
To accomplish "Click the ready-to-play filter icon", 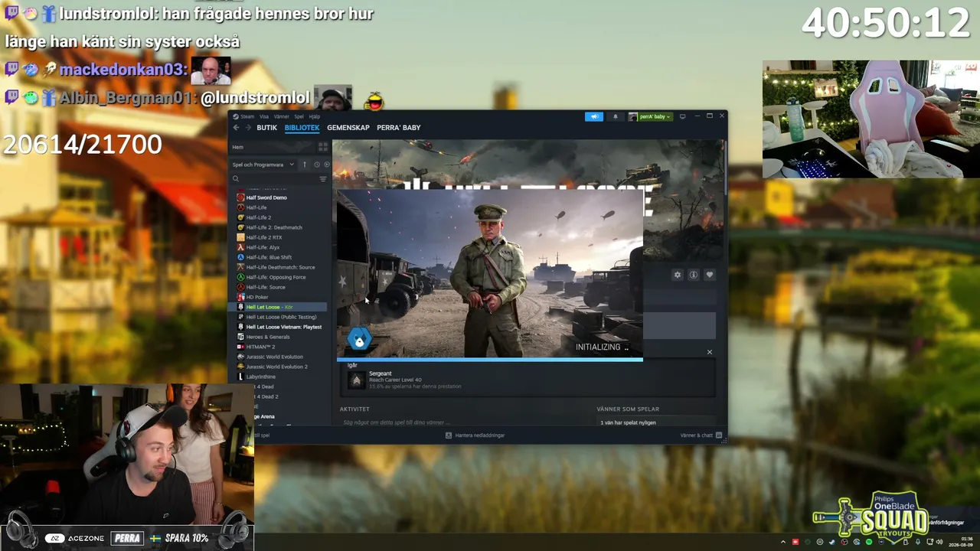I will [327, 165].
